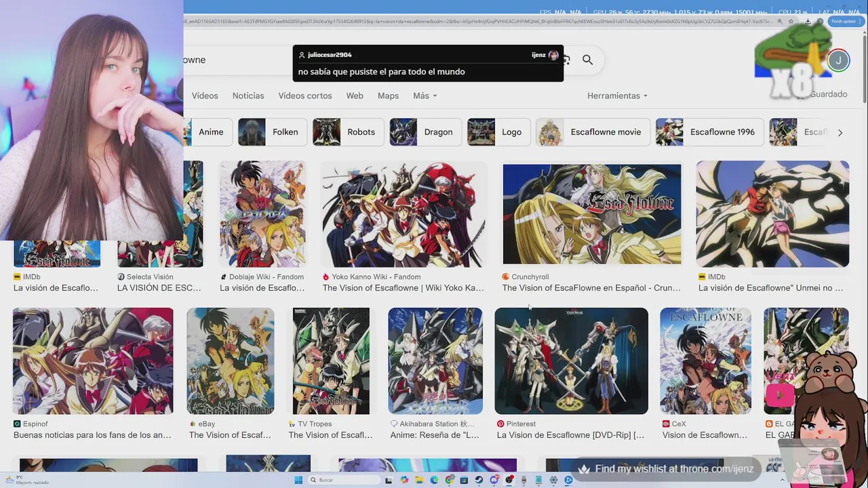Open 'La visión de Escaflowne Unmei no' IMDb link
Screen dimensions: 868x488
771,288
